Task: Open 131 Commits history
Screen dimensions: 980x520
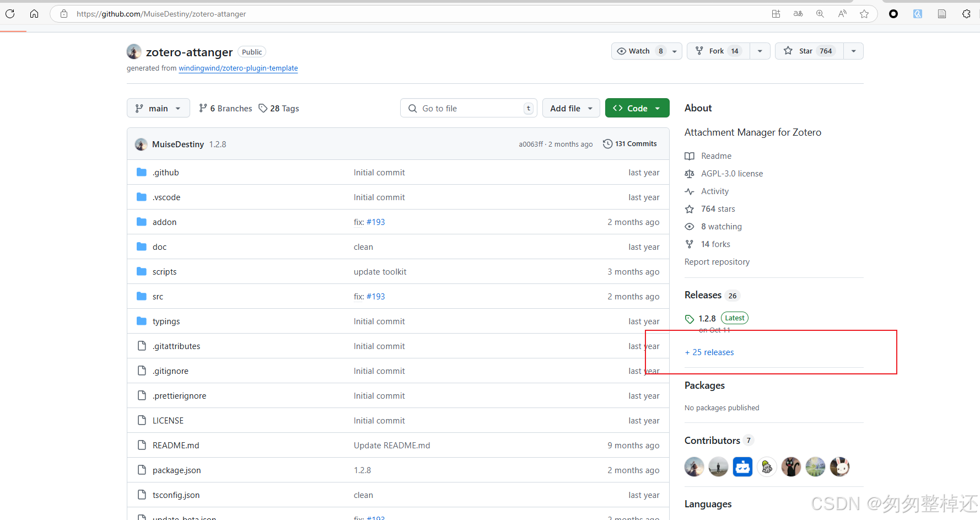Action: coord(630,143)
